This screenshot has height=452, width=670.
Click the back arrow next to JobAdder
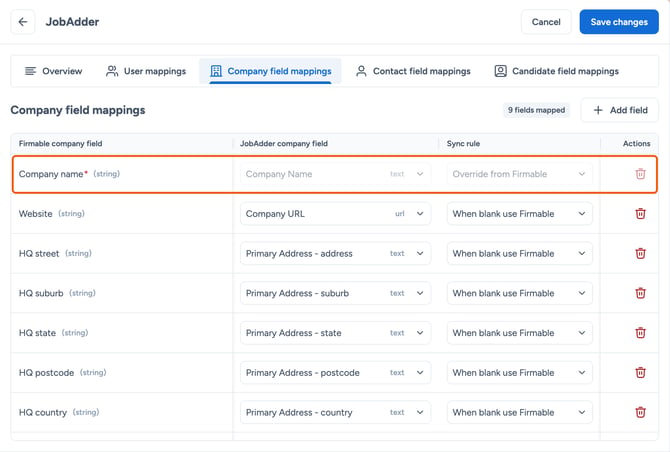(23, 22)
